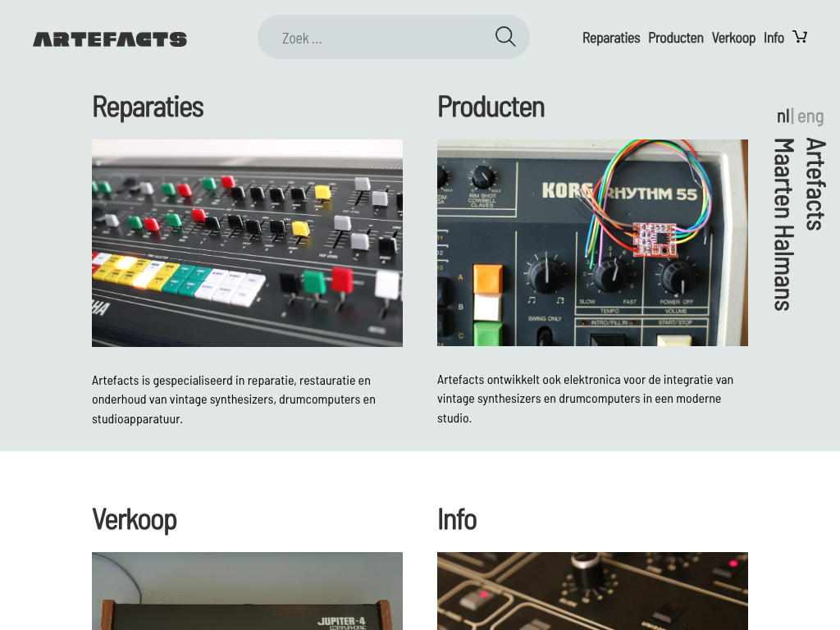
Task: Click the Producten section heading
Action: click(x=491, y=107)
